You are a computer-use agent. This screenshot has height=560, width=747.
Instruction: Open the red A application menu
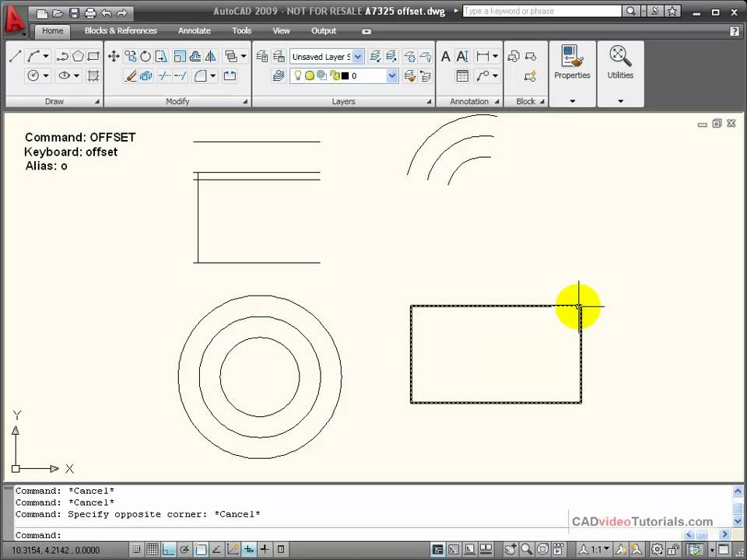pyautogui.click(x=14, y=20)
